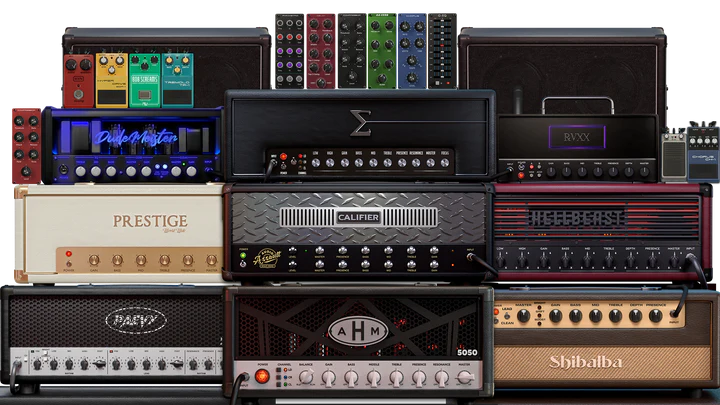Select the CR channel on AHM 5050

point(279,377)
